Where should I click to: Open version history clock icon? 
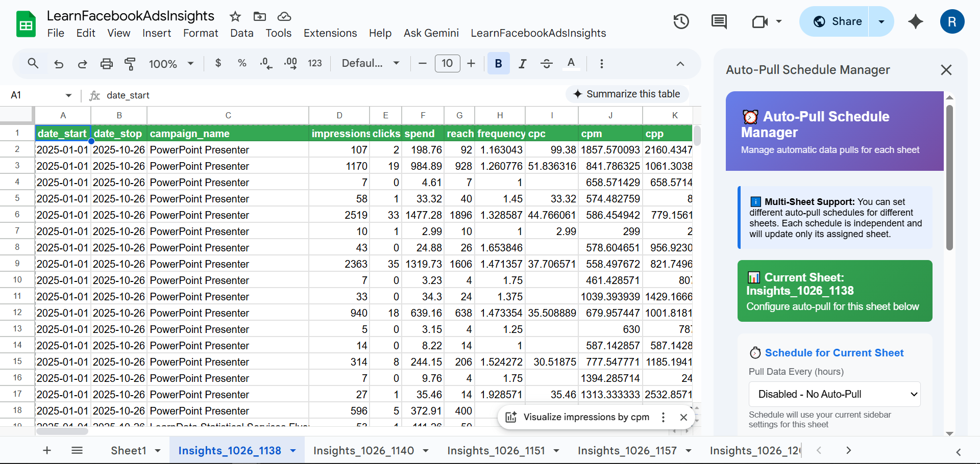(x=681, y=21)
